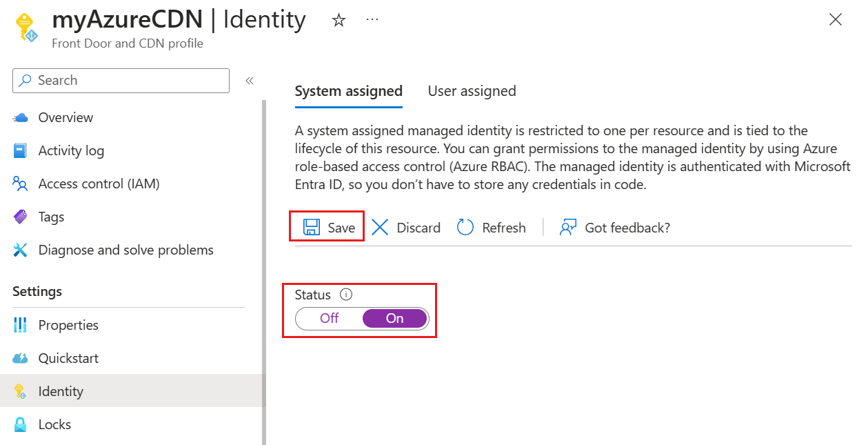Click the Identity key icon
Viewport: 868px width, 445px height.
tap(21, 391)
